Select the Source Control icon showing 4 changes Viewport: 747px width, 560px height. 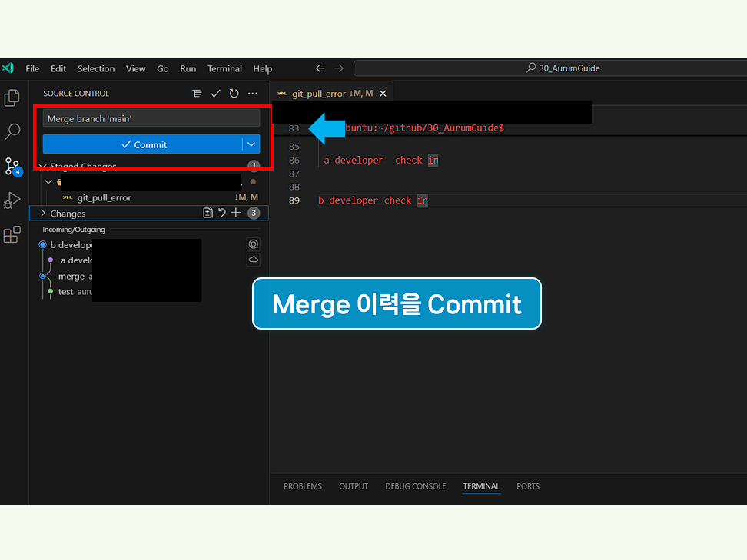coord(12,167)
